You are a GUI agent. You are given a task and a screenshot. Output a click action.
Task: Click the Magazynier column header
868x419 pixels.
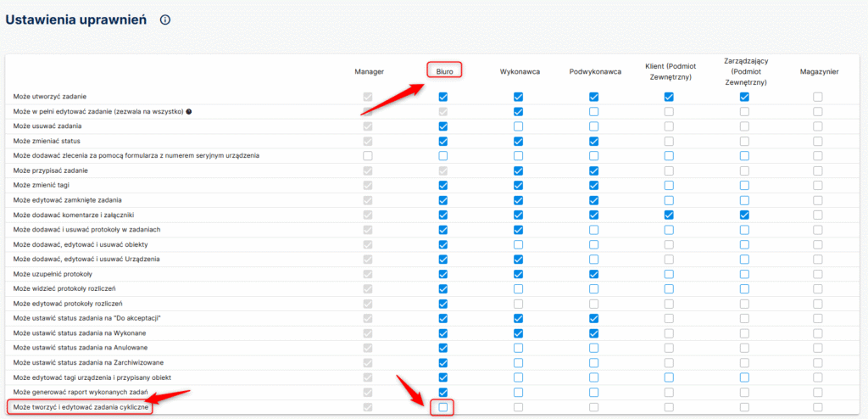coord(818,72)
